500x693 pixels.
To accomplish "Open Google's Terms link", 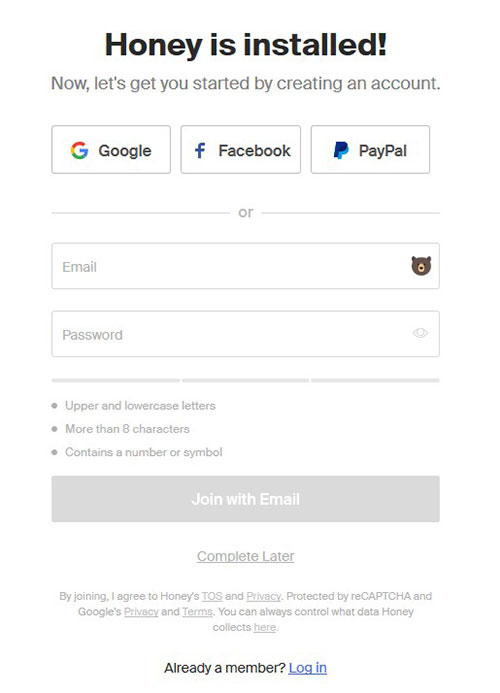I will point(197,612).
